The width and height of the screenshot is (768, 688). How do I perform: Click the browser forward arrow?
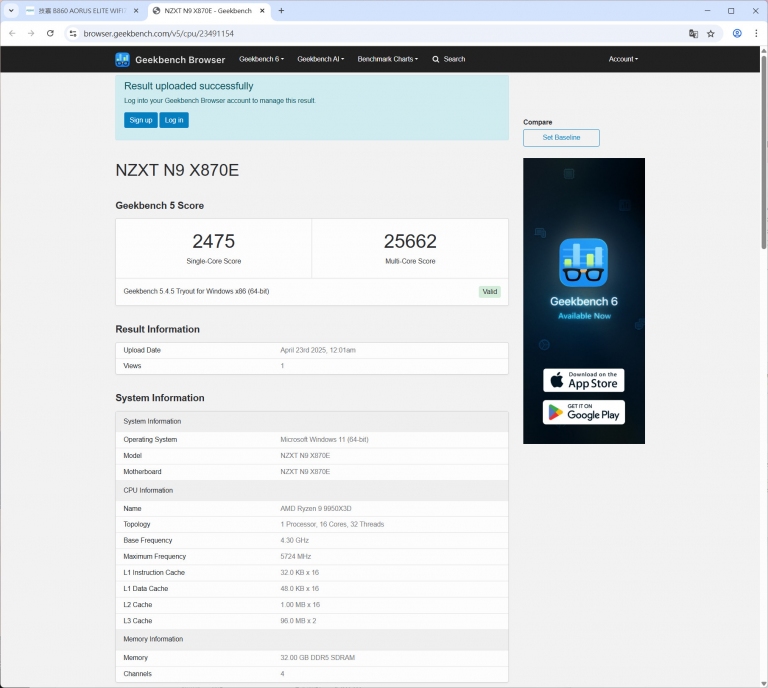click(x=31, y=33)
